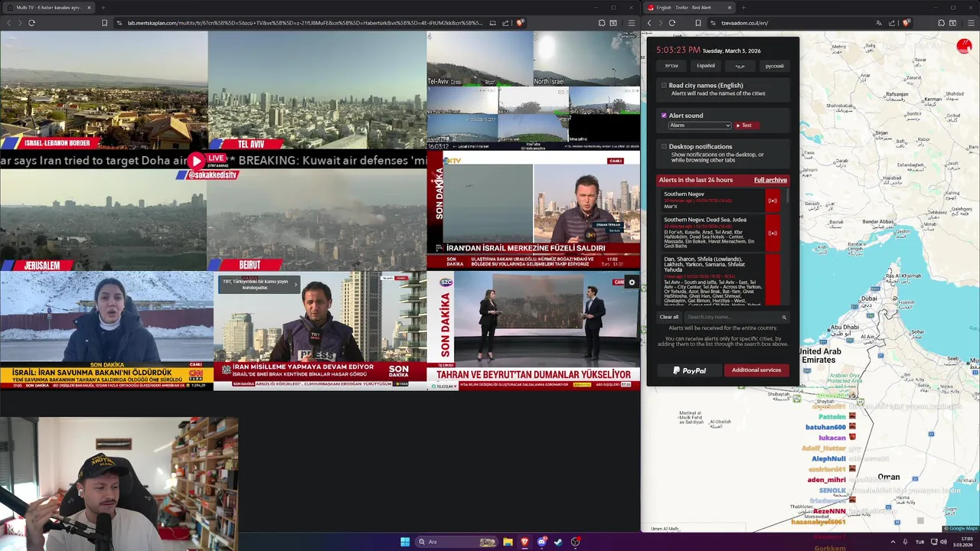Open the Full archive link
Image resolution: width=980 pixels, height=551 pixels.
tap(770, 180)
